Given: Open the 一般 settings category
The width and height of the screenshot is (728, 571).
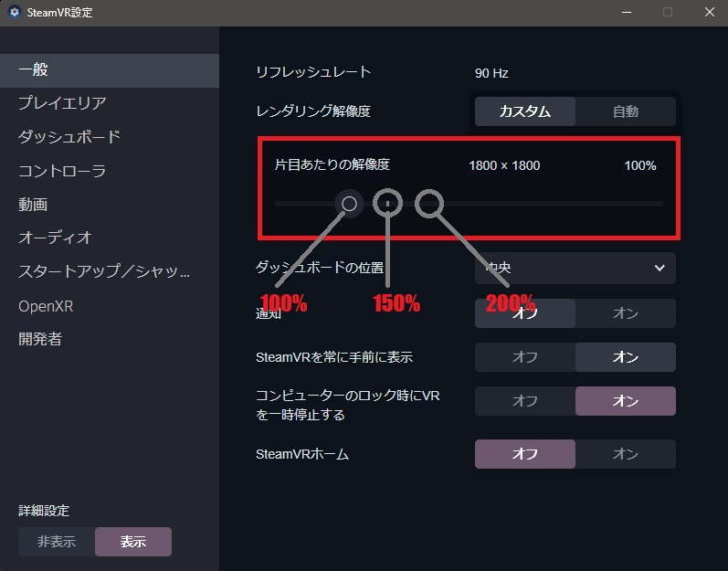Looking at the screenshot, I should [110, 70].
